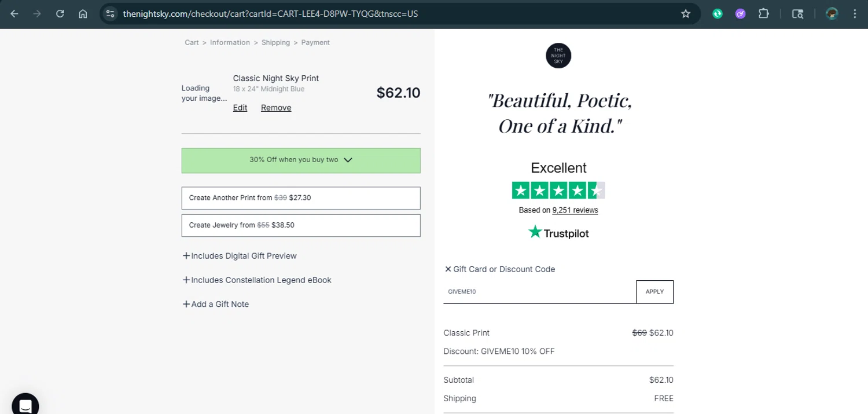Screen dimensions: 868x414
Task: Click the discount code input field
Action: click(539, 292)
